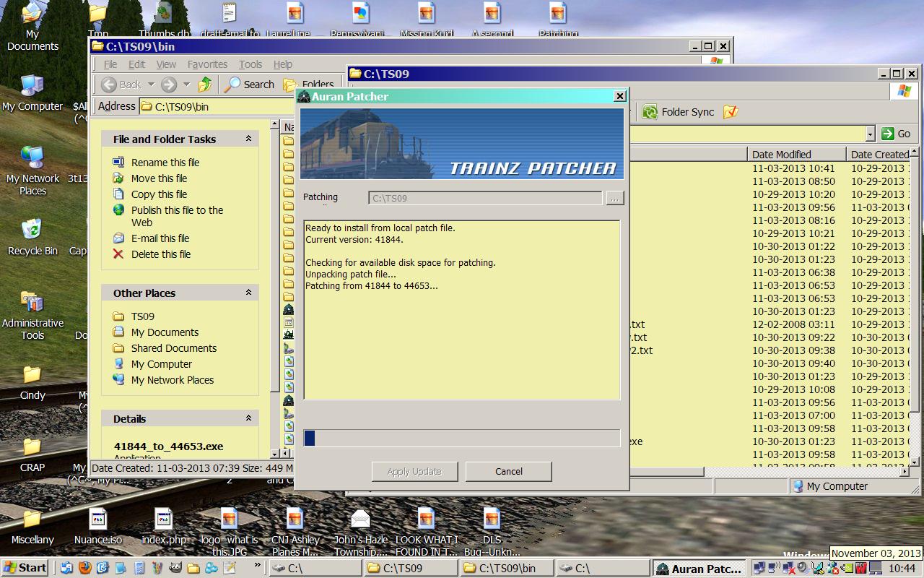
Task: Click the Back arrow in the C:\TS09\bin window
Action: click(x=109, y=85)
